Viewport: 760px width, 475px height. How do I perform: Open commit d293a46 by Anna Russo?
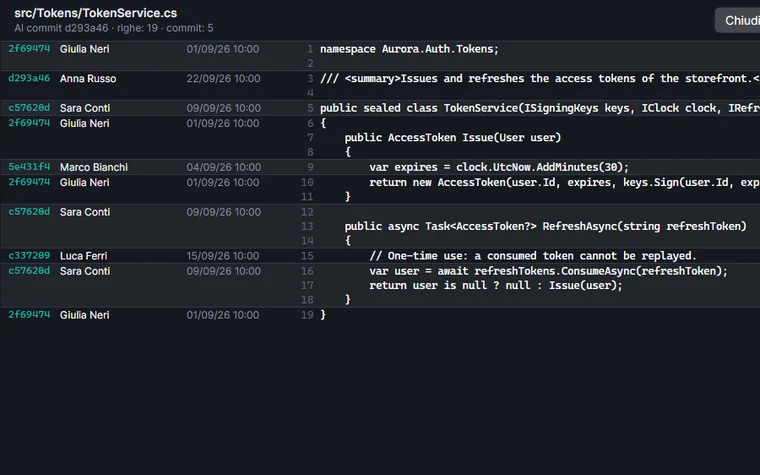pos(29,78)
